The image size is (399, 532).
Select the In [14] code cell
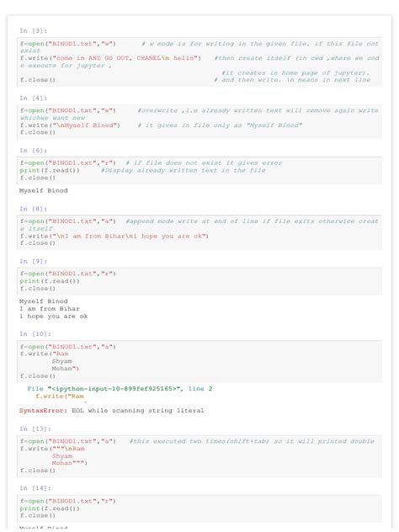pos(199,508)
